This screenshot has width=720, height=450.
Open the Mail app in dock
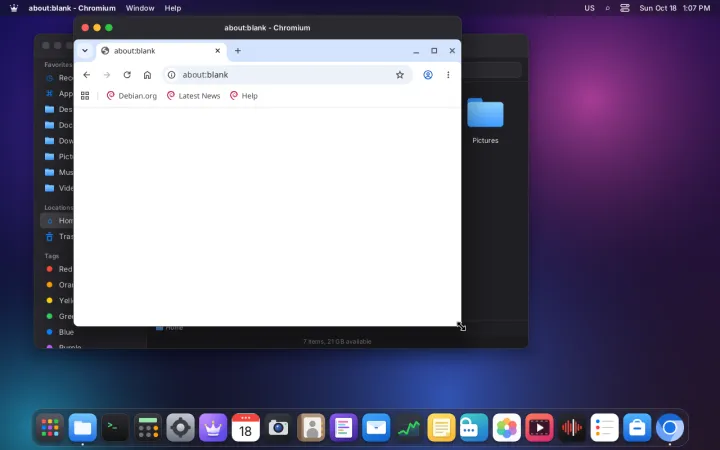(x=376, y=428)
